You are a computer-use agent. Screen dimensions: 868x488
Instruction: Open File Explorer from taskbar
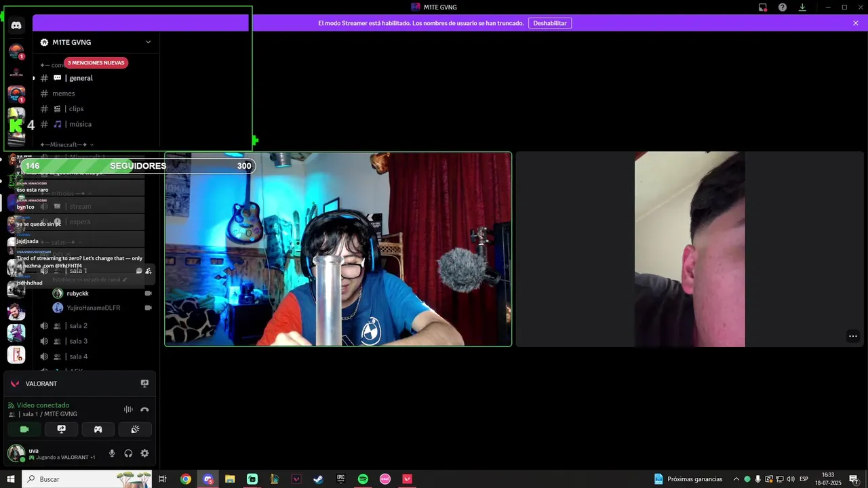pos(230,479)
